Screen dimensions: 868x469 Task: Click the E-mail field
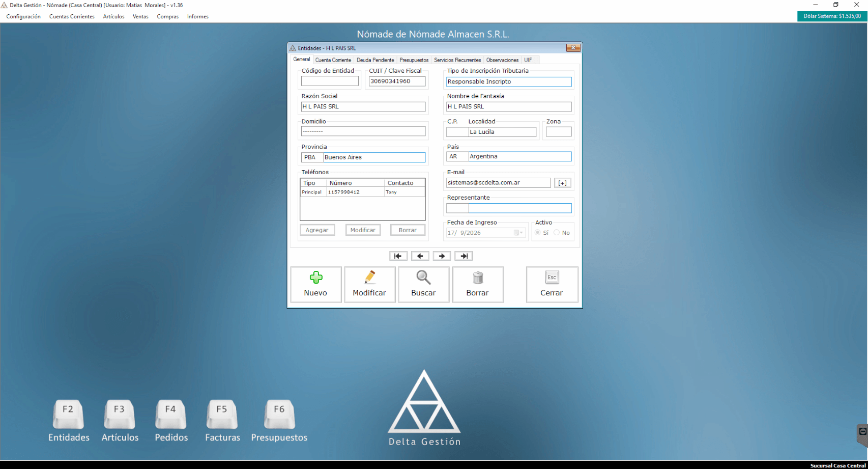pos(498,182)
